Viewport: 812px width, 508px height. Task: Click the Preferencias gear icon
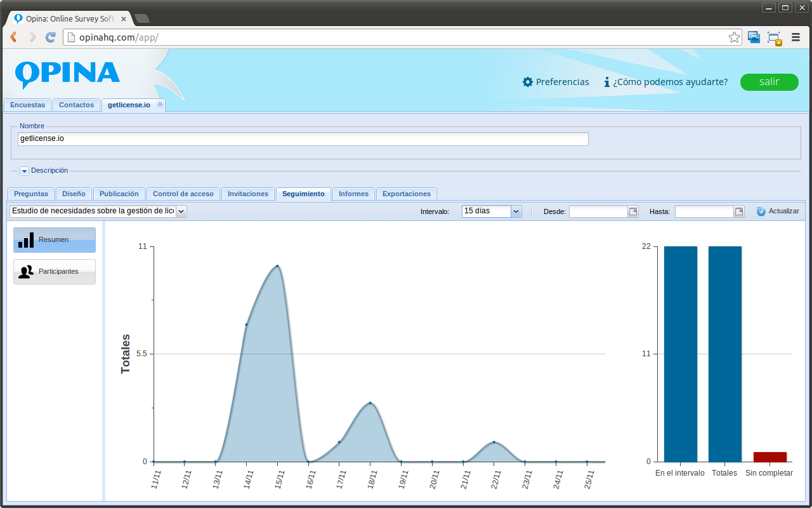(x=527, y=82)
